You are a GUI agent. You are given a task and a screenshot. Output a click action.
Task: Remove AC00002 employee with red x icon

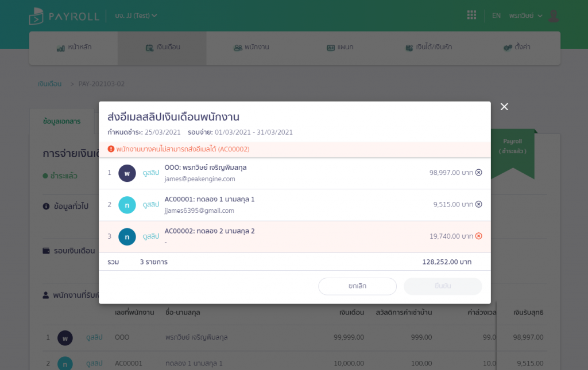(x=479, y=236)
